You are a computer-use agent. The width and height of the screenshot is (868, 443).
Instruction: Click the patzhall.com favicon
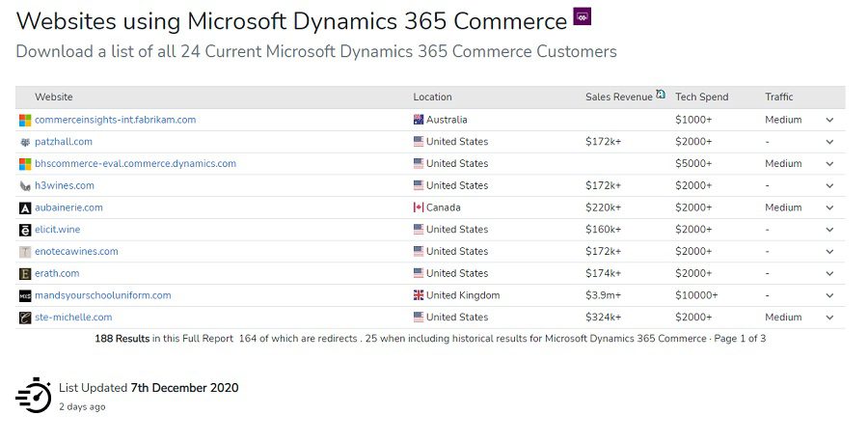[25, 142]
